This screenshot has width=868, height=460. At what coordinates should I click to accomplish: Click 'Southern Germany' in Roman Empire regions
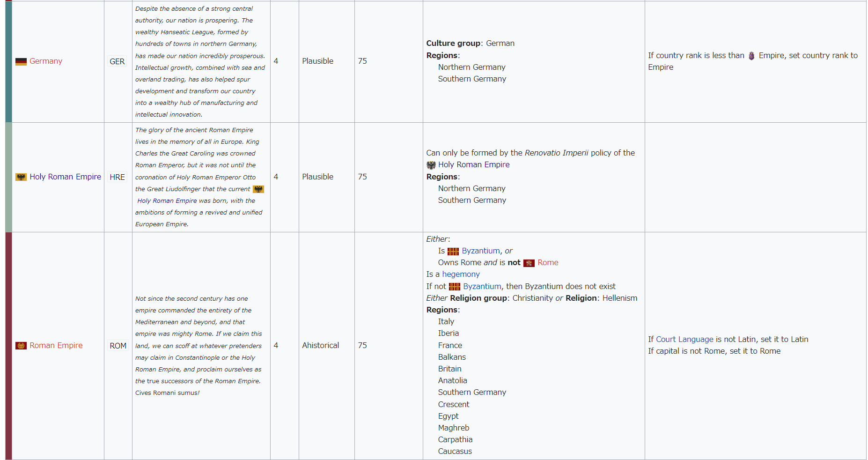coord(472,392)
